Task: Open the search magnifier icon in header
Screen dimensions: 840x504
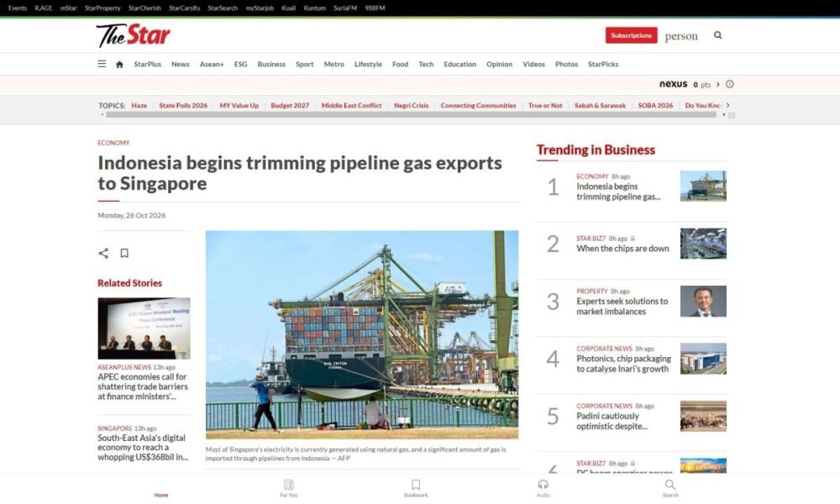Action: click(x=718, y=35)
